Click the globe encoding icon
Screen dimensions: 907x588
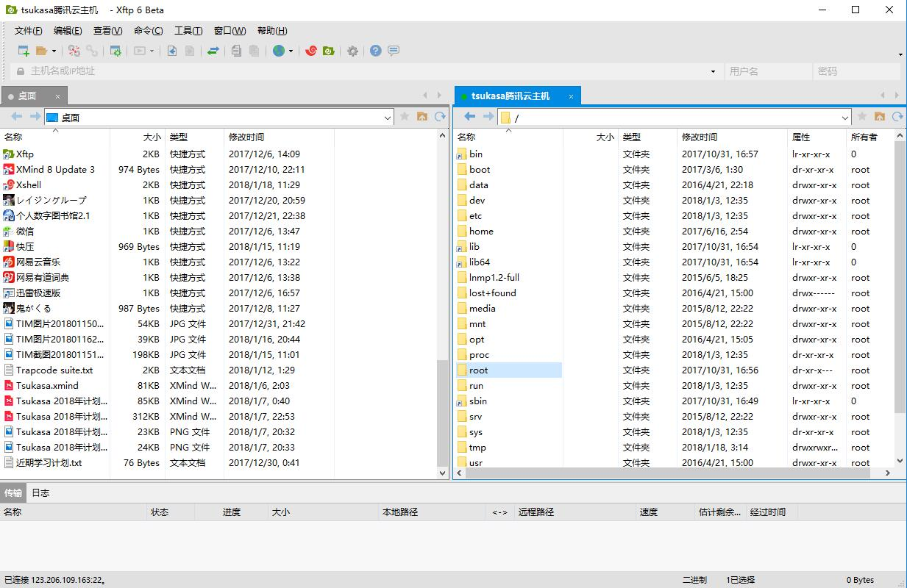click(x=279, y=51)
